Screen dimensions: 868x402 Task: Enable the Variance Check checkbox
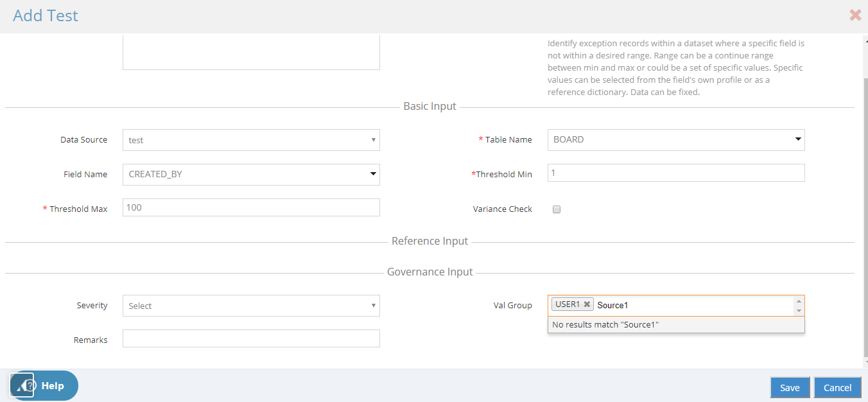tap(557, 209)
